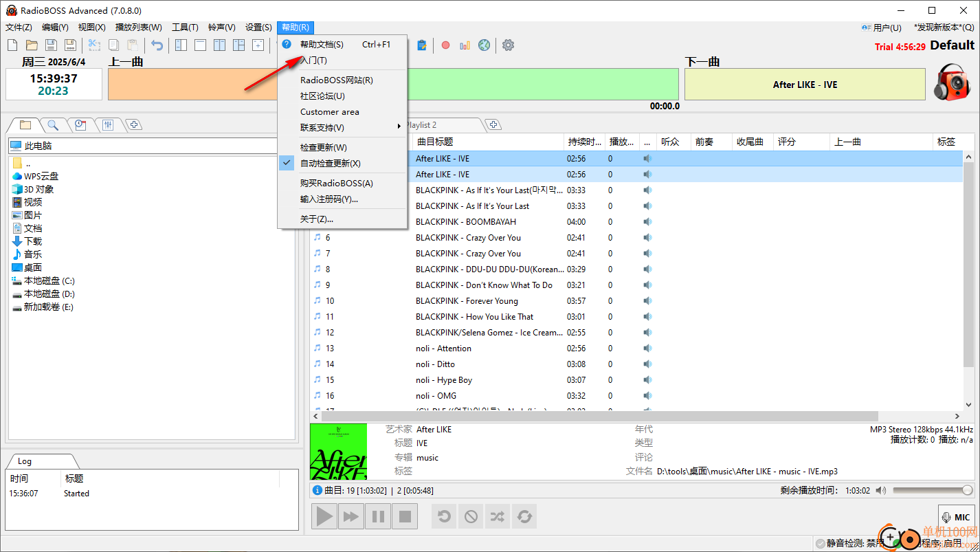Click the blue info icon beside track count
Image resolution: width=980 pixels, height=552 pixels.
(x=318, y=490)
